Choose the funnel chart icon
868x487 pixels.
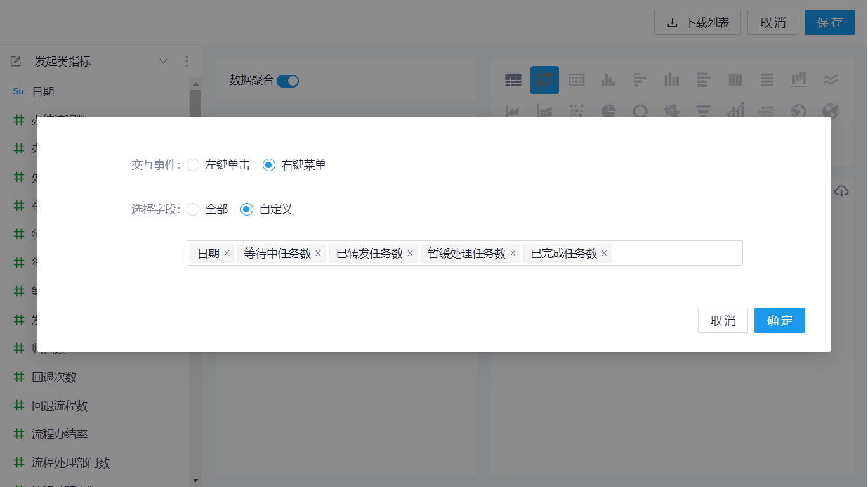703,111
